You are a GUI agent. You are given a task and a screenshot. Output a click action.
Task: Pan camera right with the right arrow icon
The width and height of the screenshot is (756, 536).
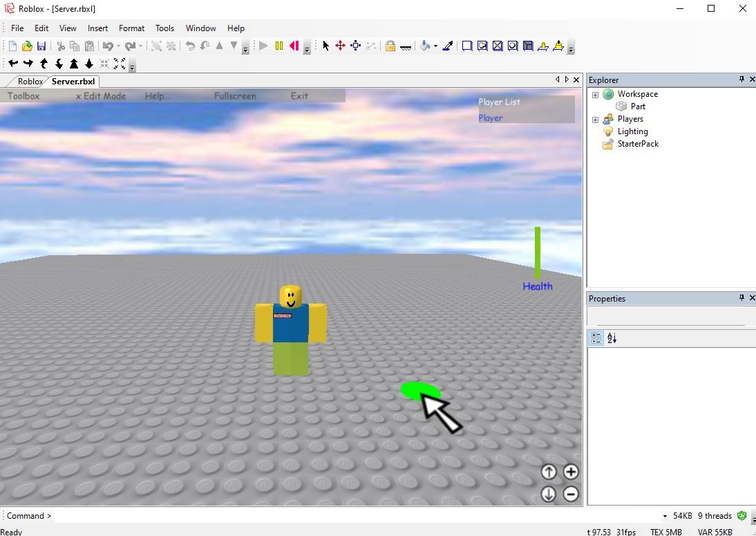28,63
